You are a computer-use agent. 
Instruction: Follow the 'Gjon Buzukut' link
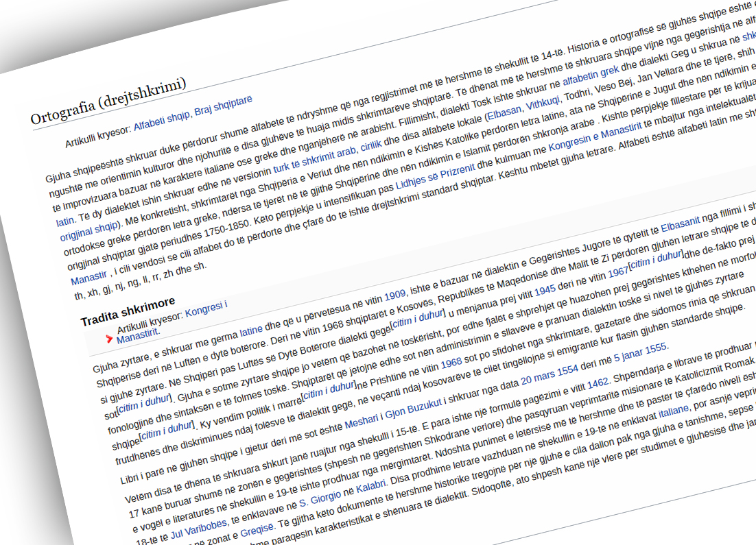(413, 409)
